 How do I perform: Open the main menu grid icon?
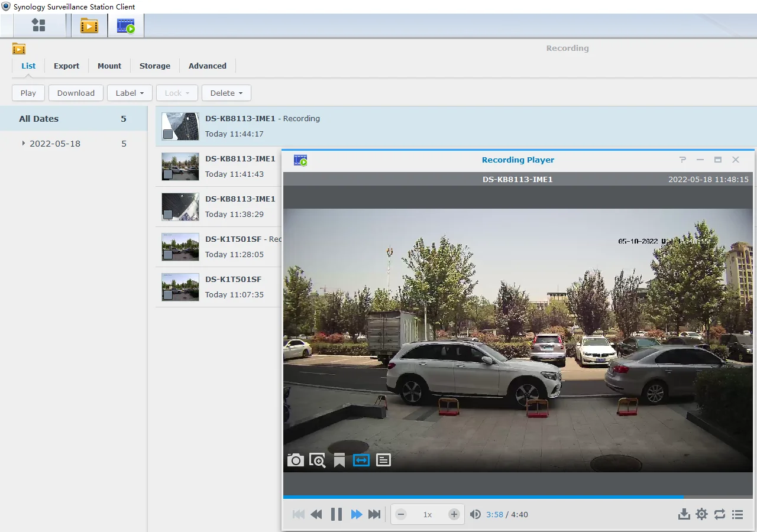[x=38, y=25]
